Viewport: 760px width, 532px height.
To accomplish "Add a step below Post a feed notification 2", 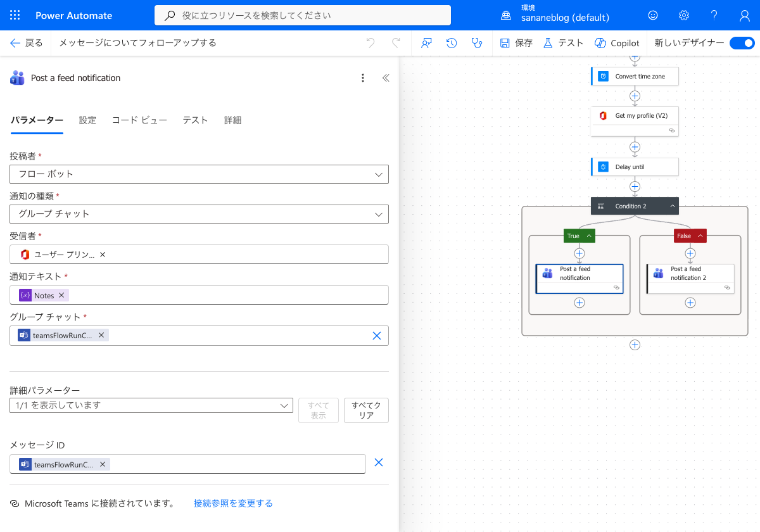I will point(690,303).
